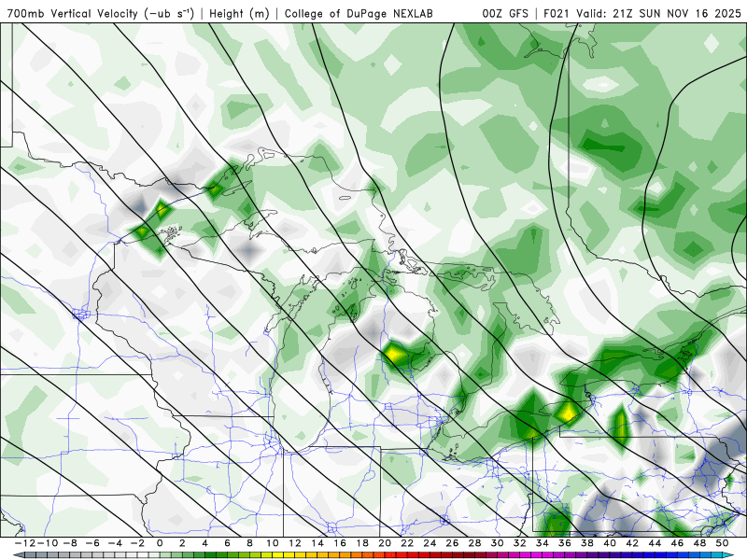
Task: Click the "-2" color scale label
Action: tap(137, 543)
